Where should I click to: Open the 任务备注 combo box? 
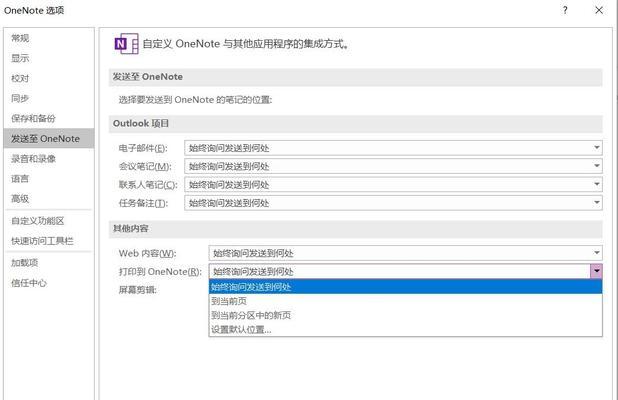point(393,203)
